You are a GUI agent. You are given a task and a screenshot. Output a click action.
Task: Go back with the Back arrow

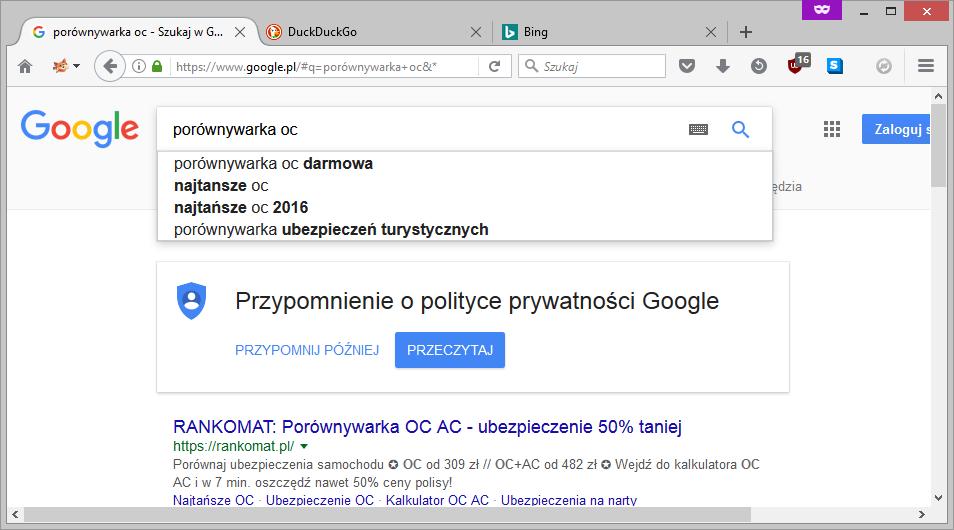point(110,66)
